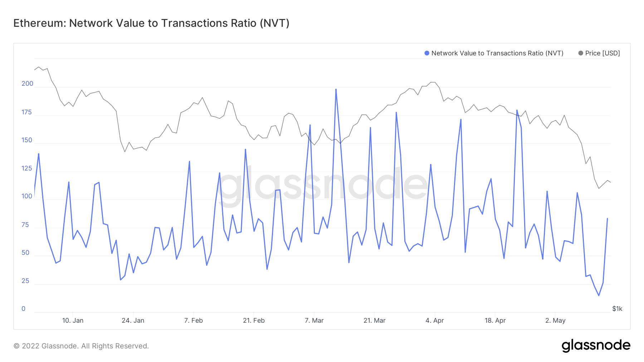Click the 18. Apr x-axis label
This screenshot has width=644, height=362.
495,321
